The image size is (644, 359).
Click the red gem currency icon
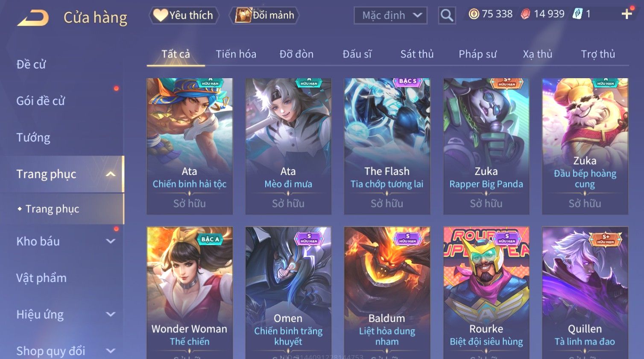[525, 14]
